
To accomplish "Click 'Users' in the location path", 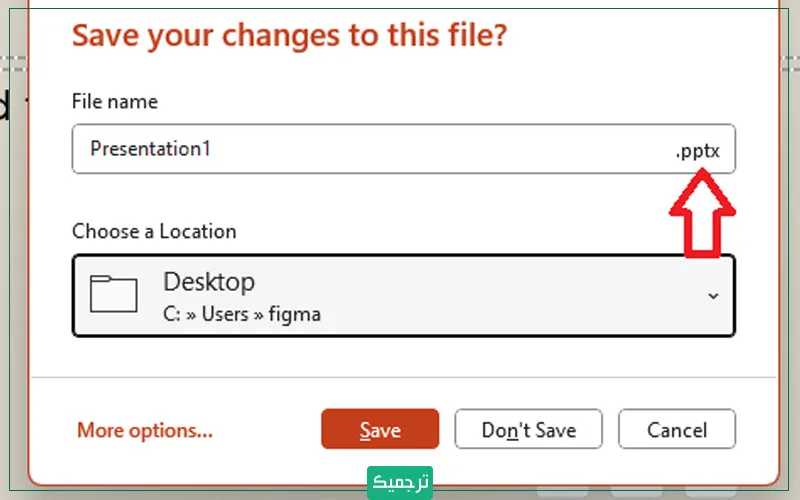I will [x=225, y=314].
